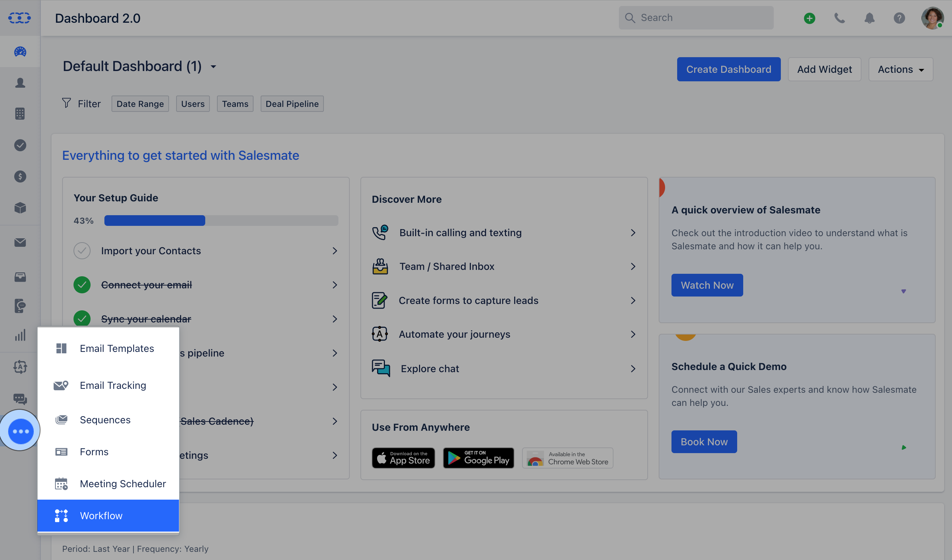Click the Search input field
The image size is (952, 560).
696,18
